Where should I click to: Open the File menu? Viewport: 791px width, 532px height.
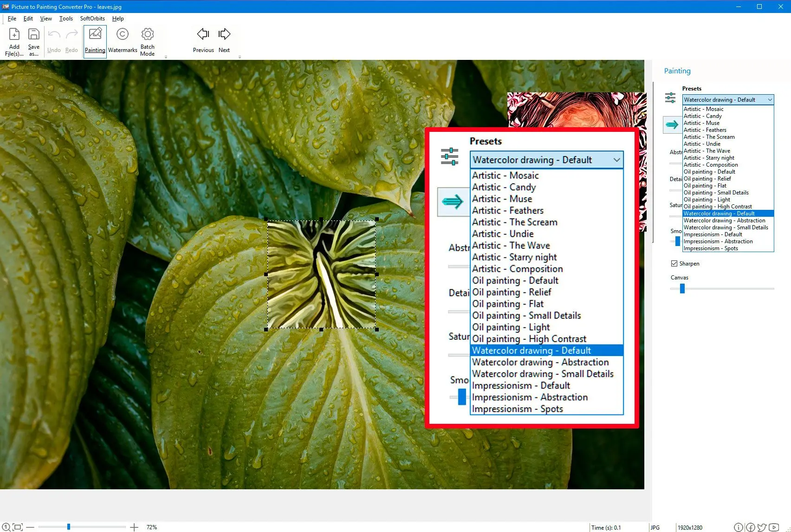[12, 19]
